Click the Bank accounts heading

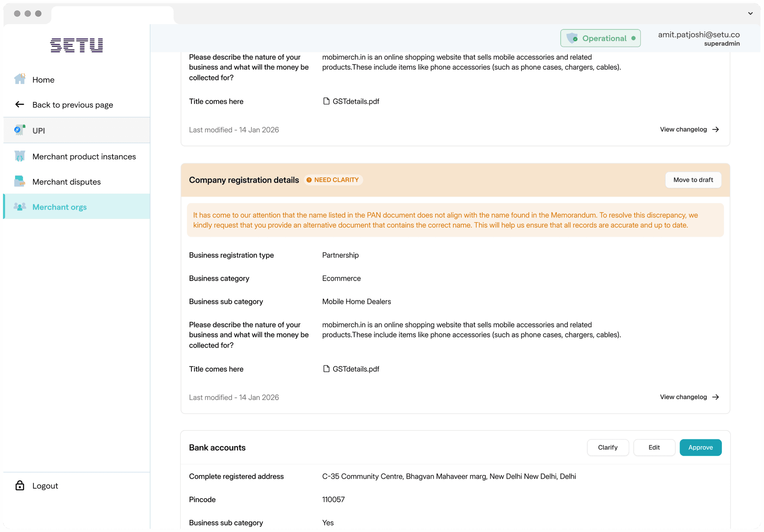(x=217, y=448)
